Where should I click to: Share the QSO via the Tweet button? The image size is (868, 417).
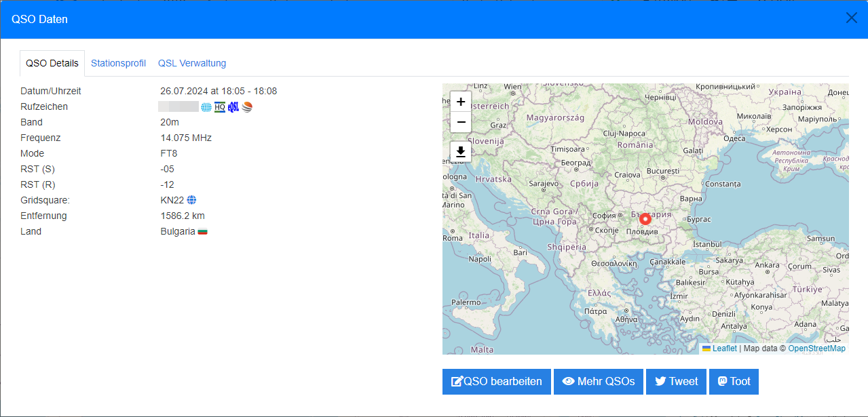click(x=676, y=381)
